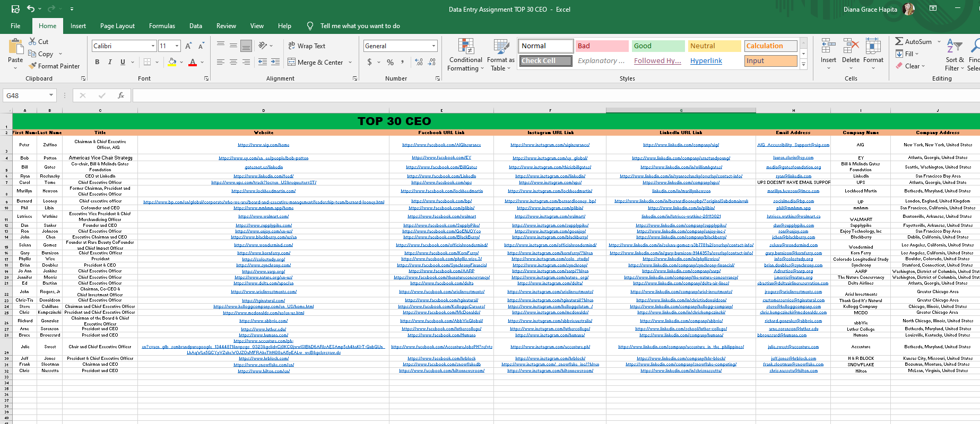Click the Undo arrow icon
980x424 pixels.
31,9
